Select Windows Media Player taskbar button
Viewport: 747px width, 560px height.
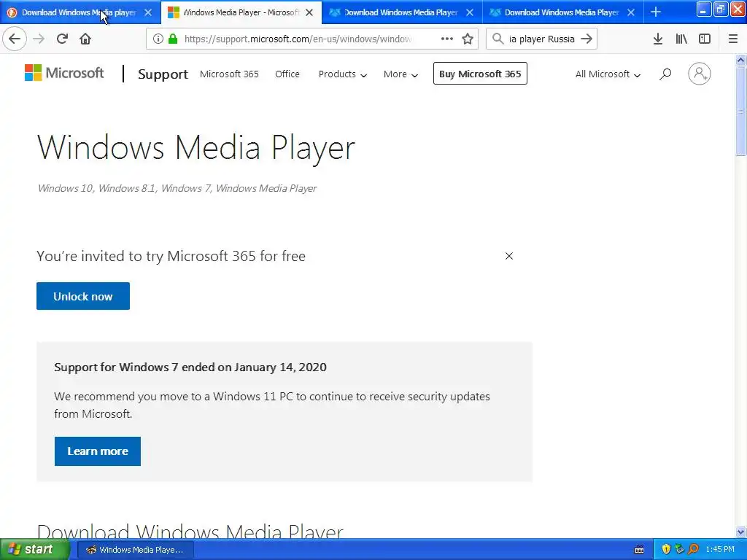(x=135, y=550)
